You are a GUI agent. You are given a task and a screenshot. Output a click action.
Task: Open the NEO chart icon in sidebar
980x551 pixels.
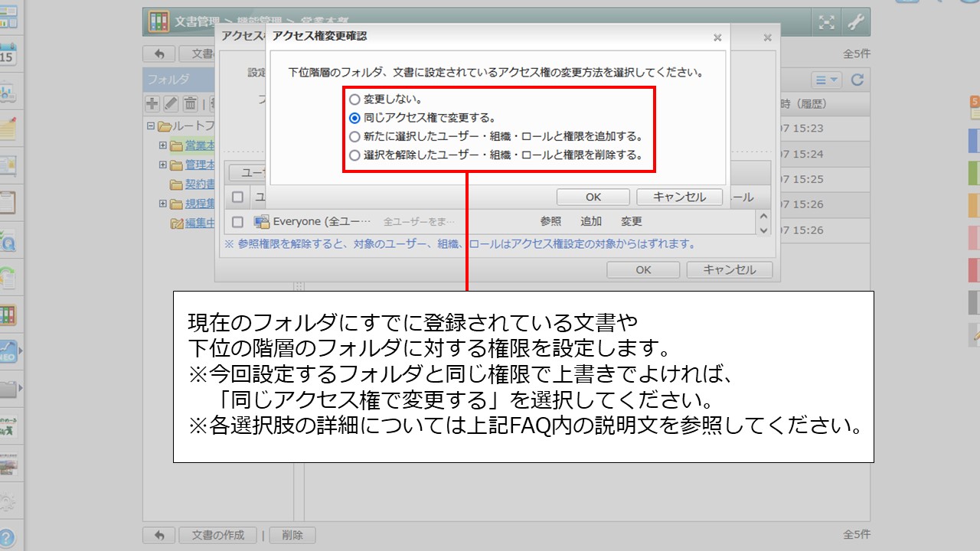click(8, 351)
